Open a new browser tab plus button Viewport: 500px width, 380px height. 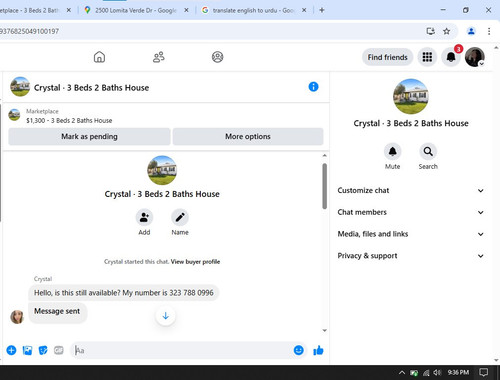[322, 10]
